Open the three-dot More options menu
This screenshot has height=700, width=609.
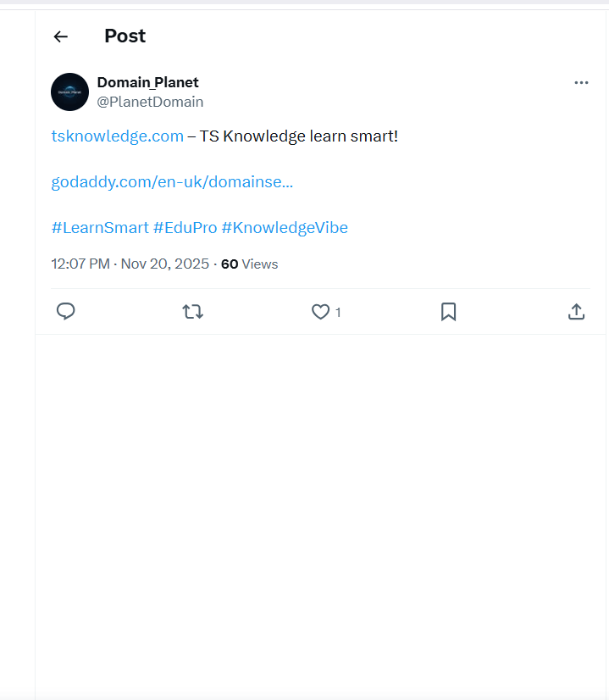(x=581, y=82)
